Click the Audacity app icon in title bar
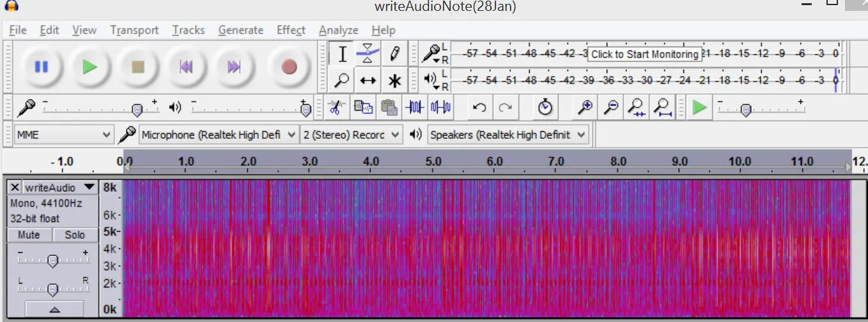 tap(11, 5)
